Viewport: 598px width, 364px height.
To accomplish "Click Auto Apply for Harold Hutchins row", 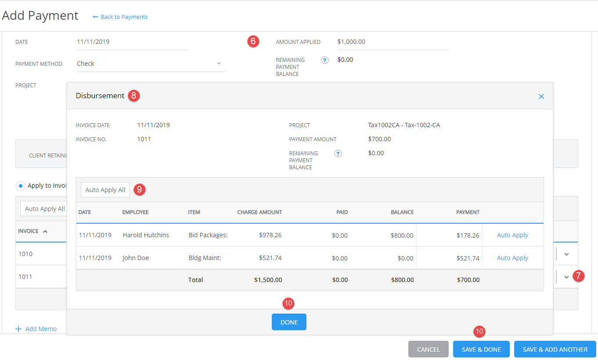I will pyautogui.click(x=512, y=235).
